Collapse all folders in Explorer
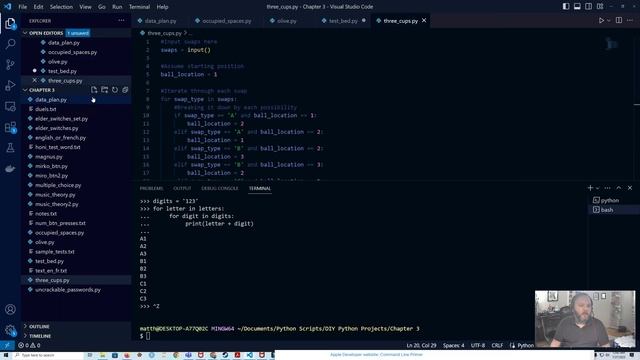This screenshot has height=360, width=640. point(125,90)
